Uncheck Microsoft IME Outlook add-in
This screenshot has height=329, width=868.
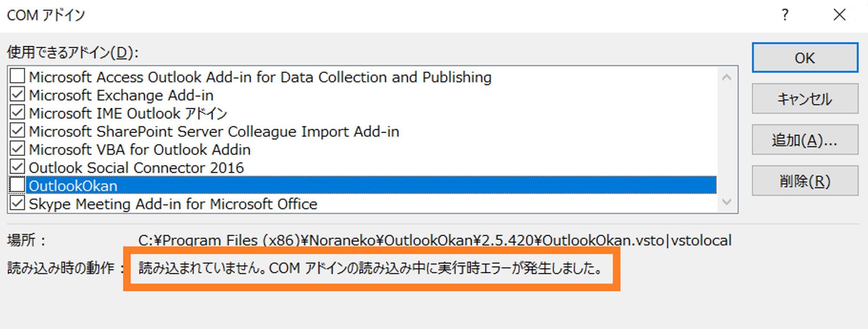[17, 113]
